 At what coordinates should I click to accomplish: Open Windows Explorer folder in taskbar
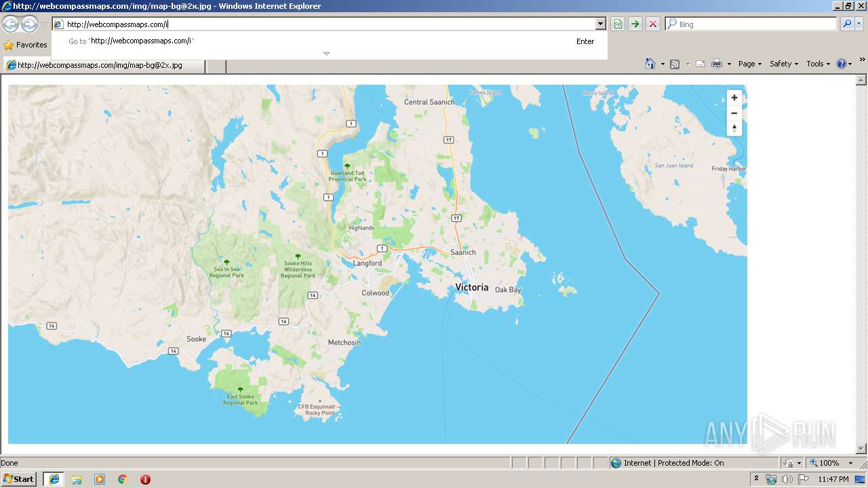(x=77, y=479)
